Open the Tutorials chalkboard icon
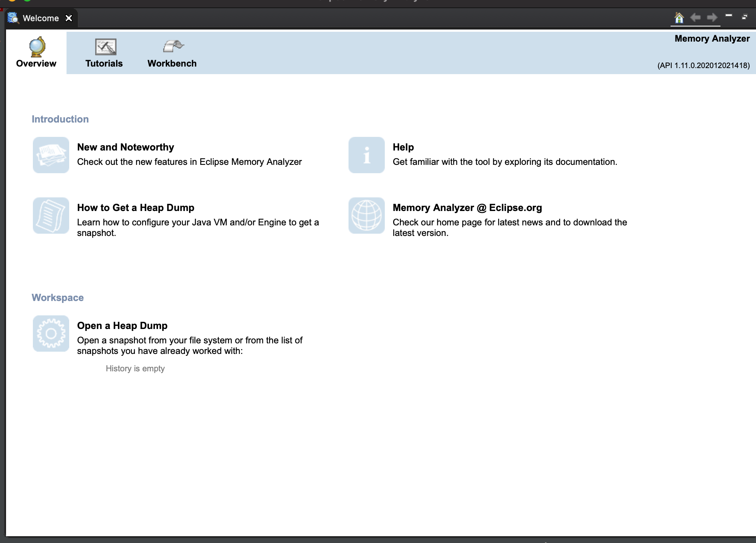Image resolution: width=756 pixels, height=543 pixels. tap(105, 47)
